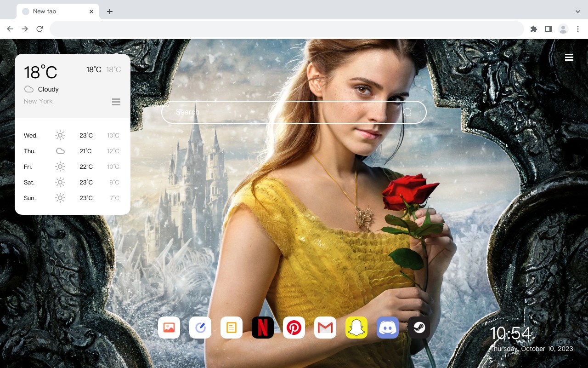Image resolution: width=588 pixels, height=368 pixels.
Task: Click the Cloudy condition label
Action: point(48,89)
